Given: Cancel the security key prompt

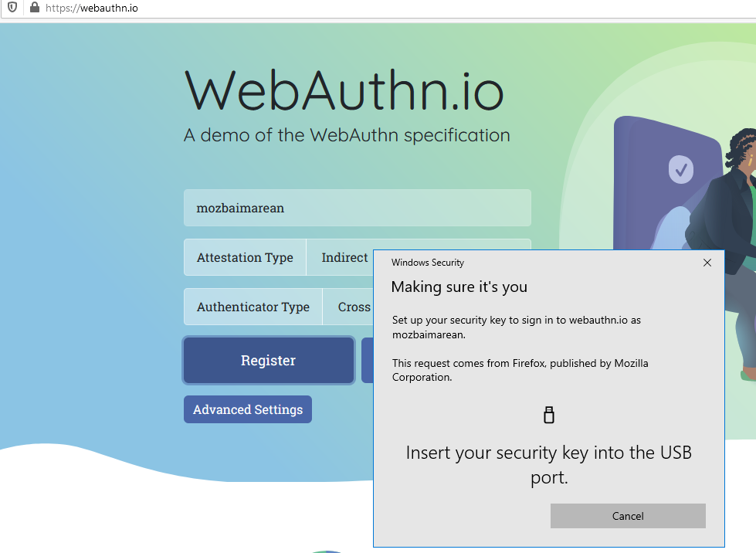Looking at the screenshot, I should [627, 516].
